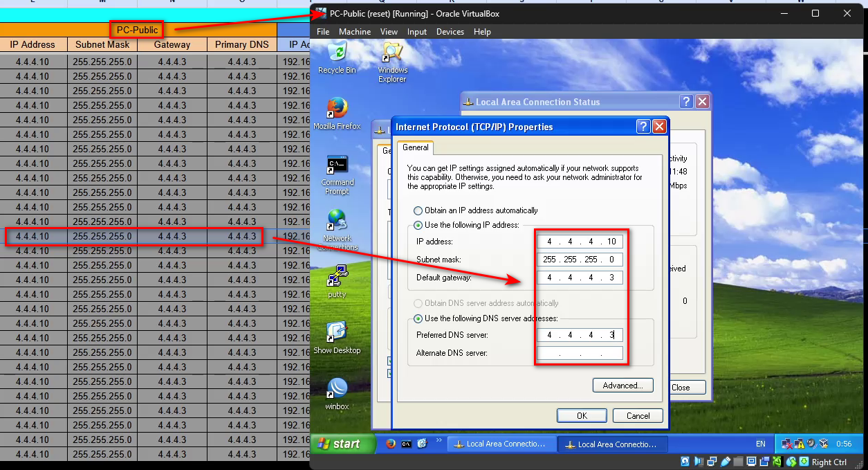This screenshot has height=470, width=868.
Task: Cancel the TCP/IP Properties dialog
Action: (638, 416)
